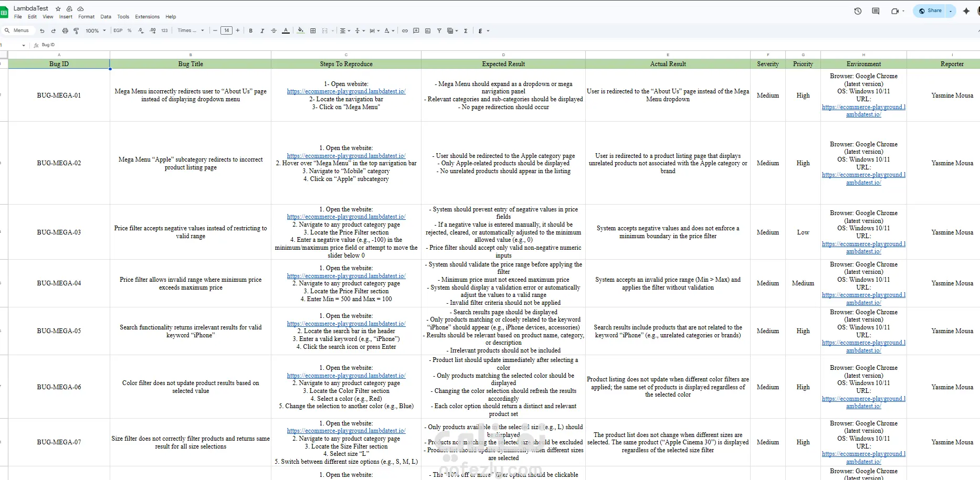Open the environment URL link for BUG-MEGA-05

863,346
